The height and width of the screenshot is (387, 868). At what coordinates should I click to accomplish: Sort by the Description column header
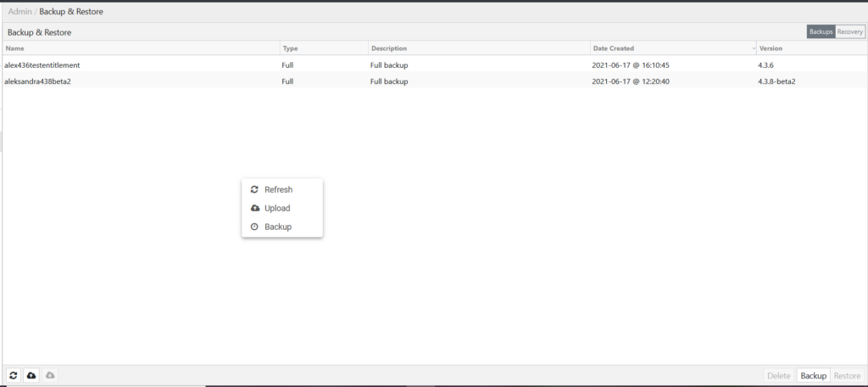[480, 48]
